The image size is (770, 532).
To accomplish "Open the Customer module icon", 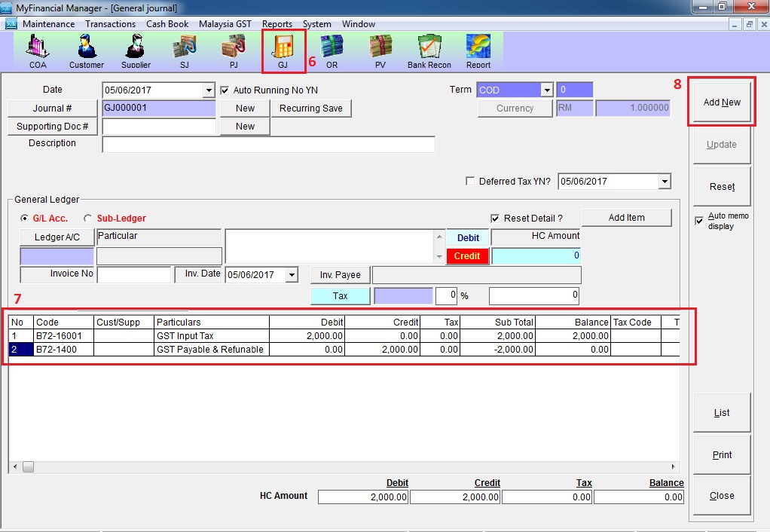I will pyautogui.click(x=87, y=50).
